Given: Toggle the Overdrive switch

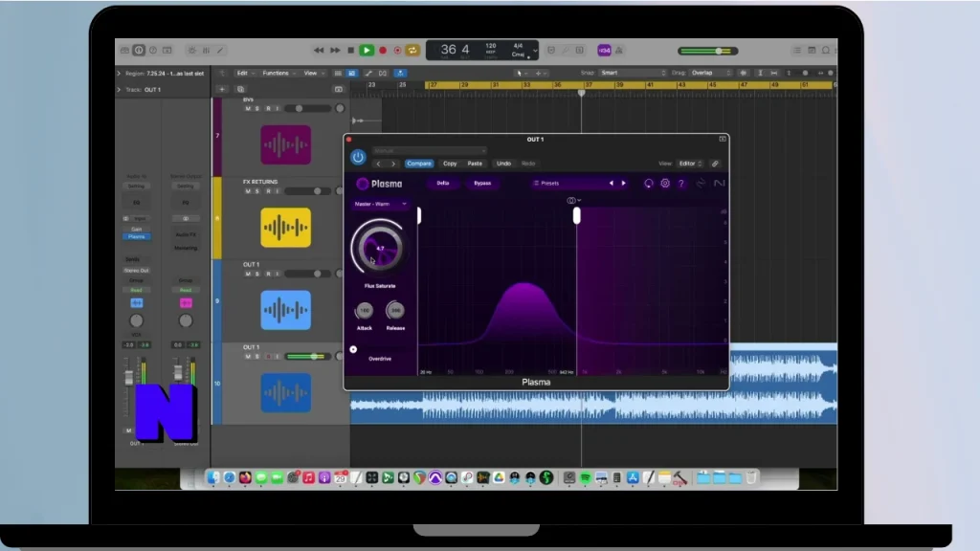Looking at the screenshot, I should [353, 349].
